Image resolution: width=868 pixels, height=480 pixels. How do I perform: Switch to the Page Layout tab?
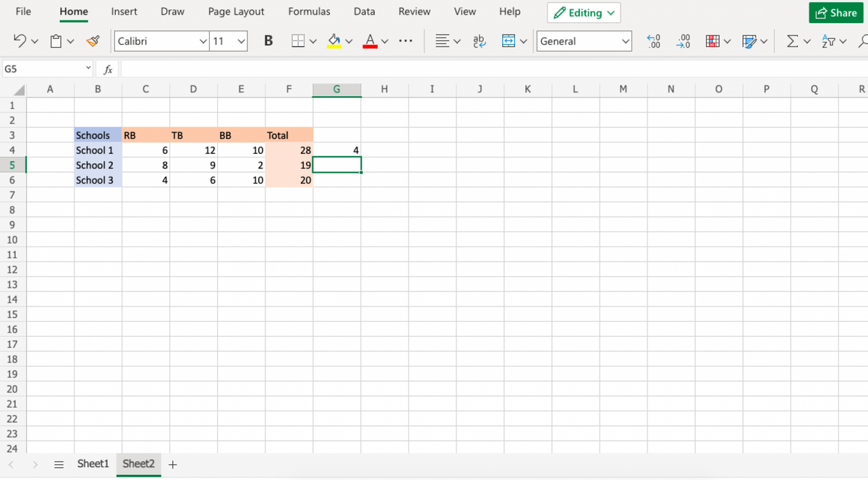pos(236,12)
